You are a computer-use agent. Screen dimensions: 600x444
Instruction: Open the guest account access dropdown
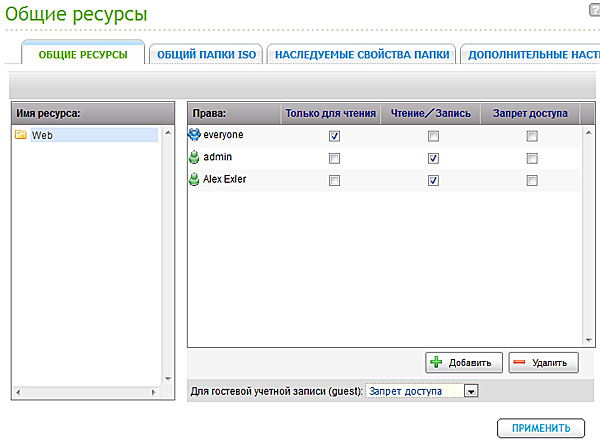(x=472, y=391)
